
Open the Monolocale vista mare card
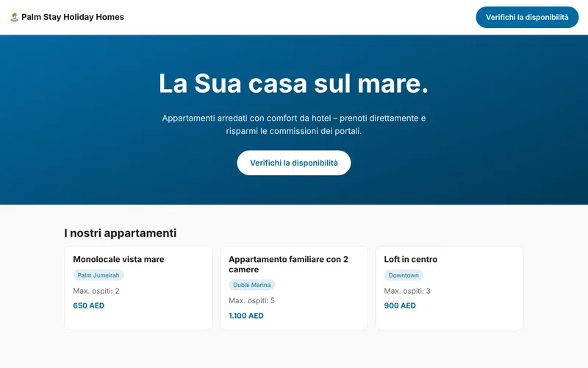(138, 288)
